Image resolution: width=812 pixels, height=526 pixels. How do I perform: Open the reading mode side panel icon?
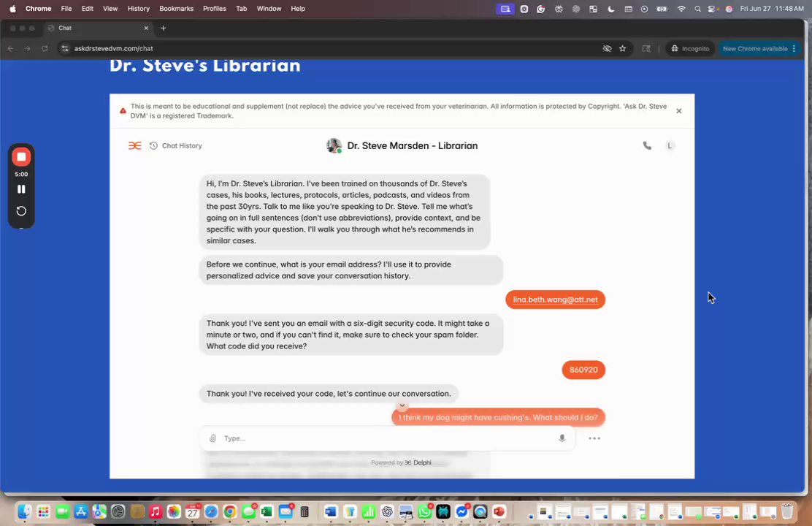[646, 49]
